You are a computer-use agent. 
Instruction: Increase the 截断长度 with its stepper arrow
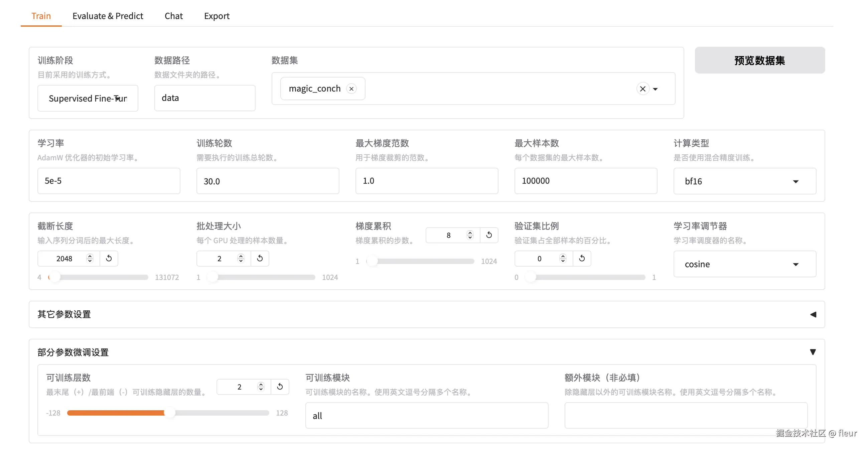point(90,256)
